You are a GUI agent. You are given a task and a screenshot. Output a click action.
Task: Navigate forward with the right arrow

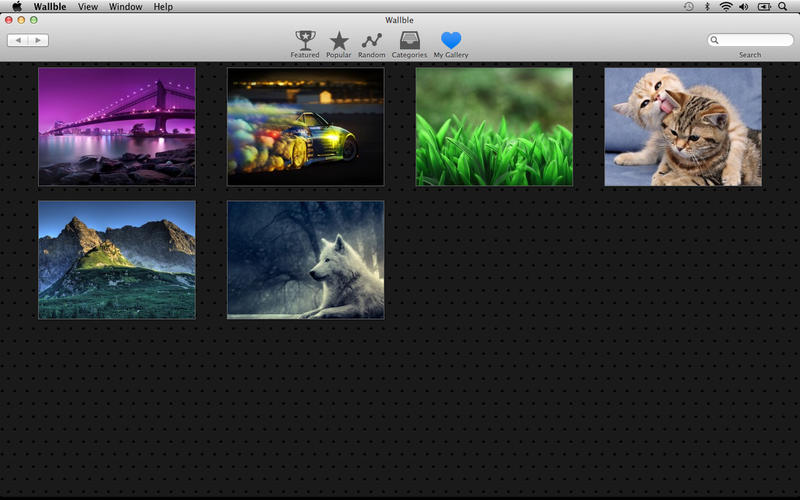pos(38,40)
